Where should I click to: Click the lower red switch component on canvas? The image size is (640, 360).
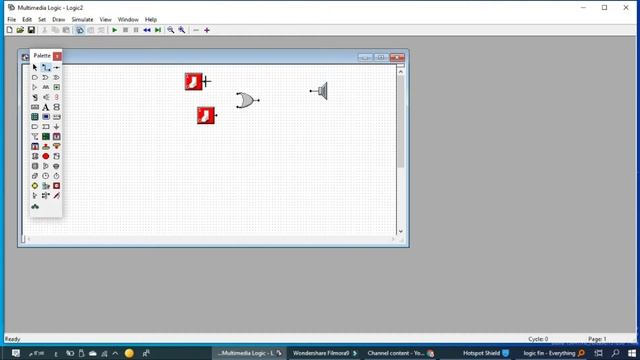coord(206,116)
